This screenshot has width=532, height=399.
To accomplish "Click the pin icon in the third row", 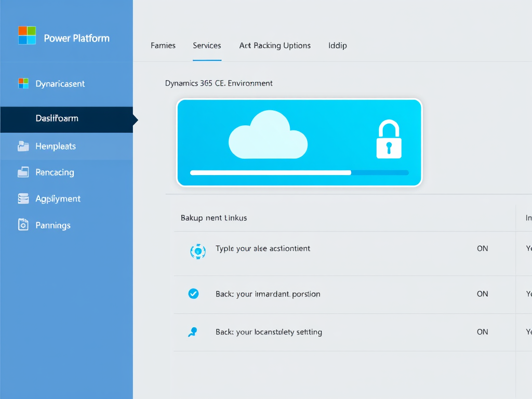I will [x=193, y=331].
